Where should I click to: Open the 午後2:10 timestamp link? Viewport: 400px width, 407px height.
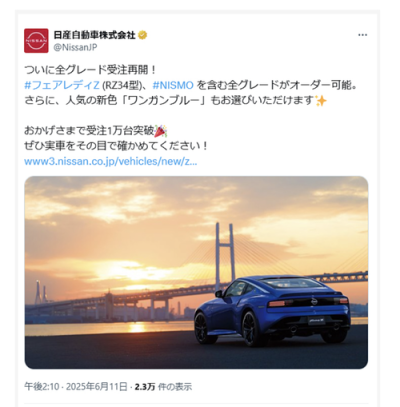coord(42,387)
